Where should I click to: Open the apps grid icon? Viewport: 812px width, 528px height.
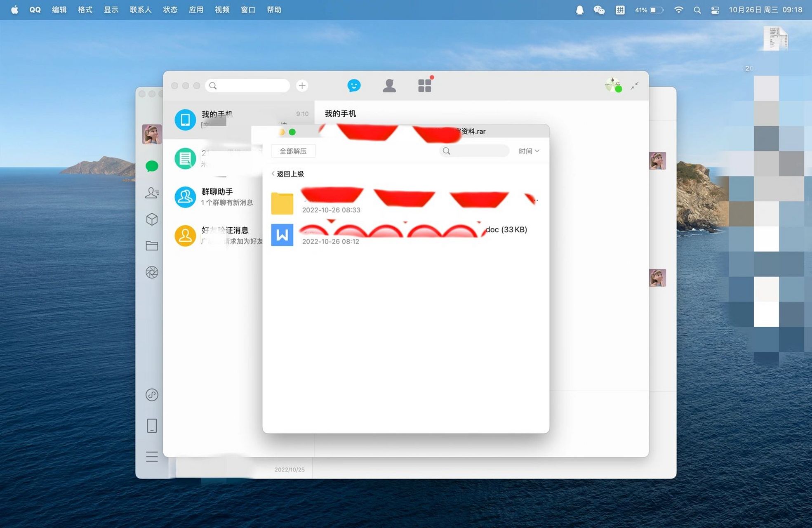pos(424,85)
